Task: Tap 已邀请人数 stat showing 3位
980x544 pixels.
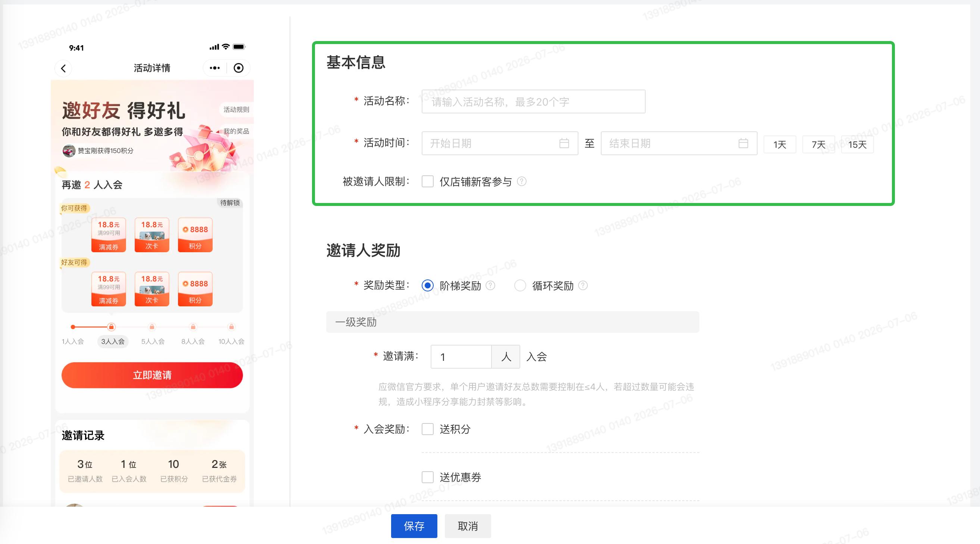Action: coord(85,470)
